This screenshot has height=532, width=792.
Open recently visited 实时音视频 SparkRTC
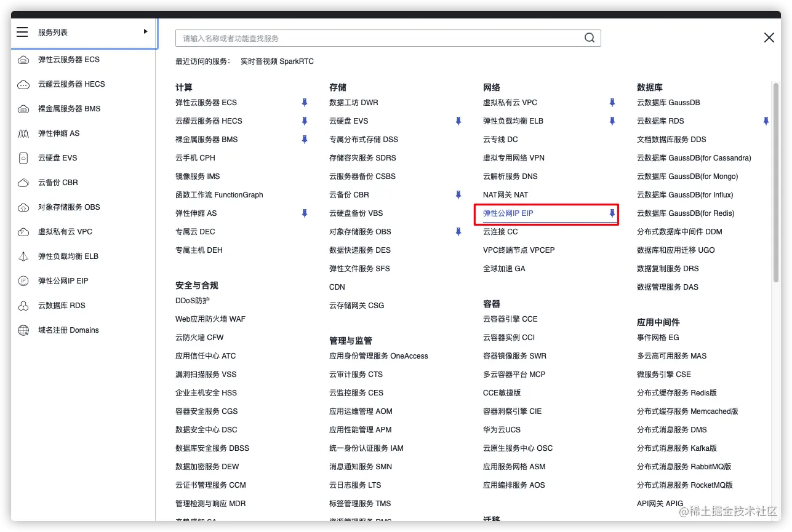[277, 62]
